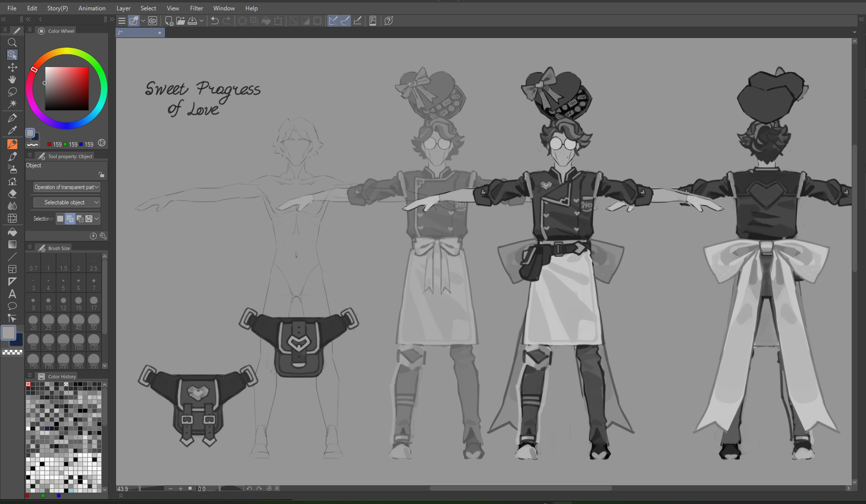This screenshot has height=504, width=866.
Task: Choose the Lasso selection tool
Action: click(x=12, y=92)
